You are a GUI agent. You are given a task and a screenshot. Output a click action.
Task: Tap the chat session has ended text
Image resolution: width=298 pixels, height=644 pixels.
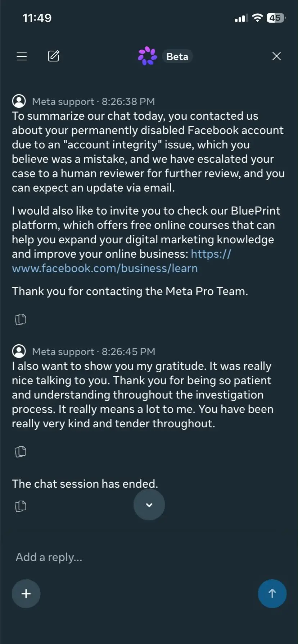pyautogui.click(x=85, y=484)
